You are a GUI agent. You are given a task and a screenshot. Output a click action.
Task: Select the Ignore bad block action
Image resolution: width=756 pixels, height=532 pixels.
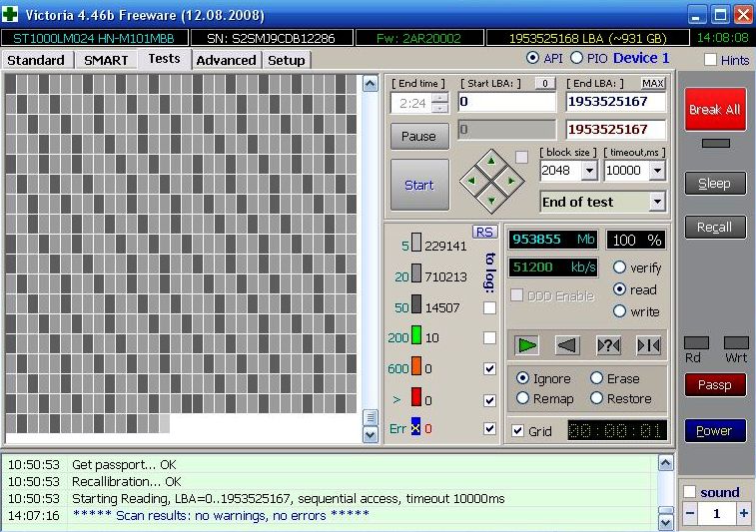[x=522, y=378]
